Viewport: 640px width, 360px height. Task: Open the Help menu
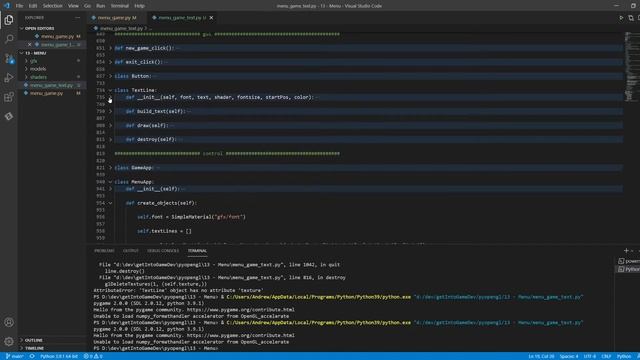coord(139,6)
